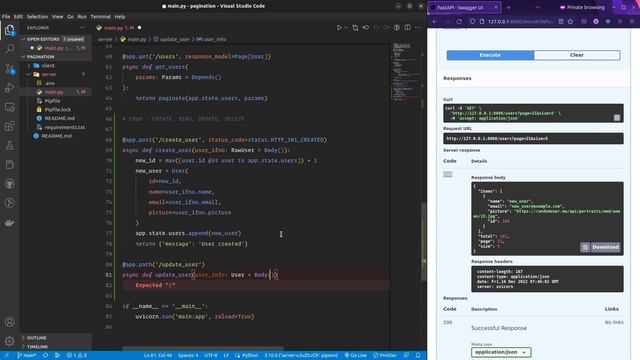Viewport: 640px width, 360px height.
Task: Select Python language mode in status bar
Action: coord(250,356)
